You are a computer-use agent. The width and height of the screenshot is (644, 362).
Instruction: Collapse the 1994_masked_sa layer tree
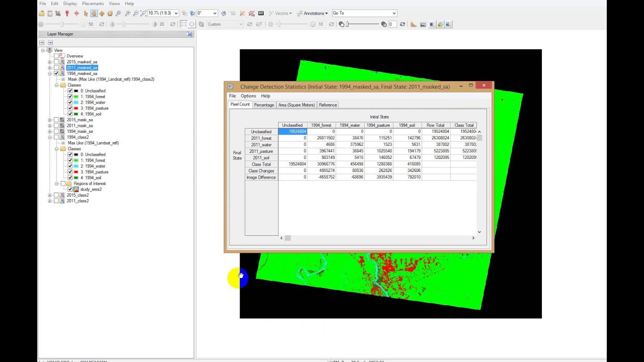(50, 73)
